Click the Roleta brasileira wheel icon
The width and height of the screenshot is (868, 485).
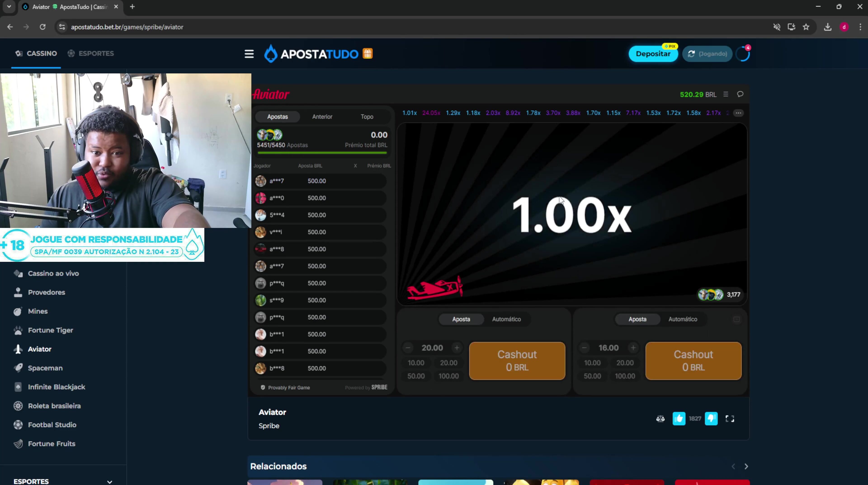point(18,406)
